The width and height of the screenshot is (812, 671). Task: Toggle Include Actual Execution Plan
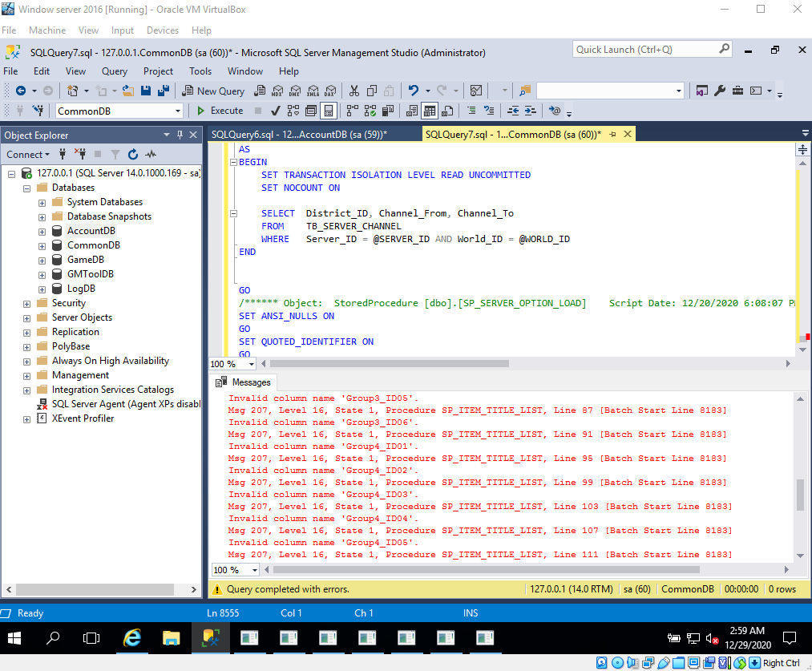coord(352,111)
